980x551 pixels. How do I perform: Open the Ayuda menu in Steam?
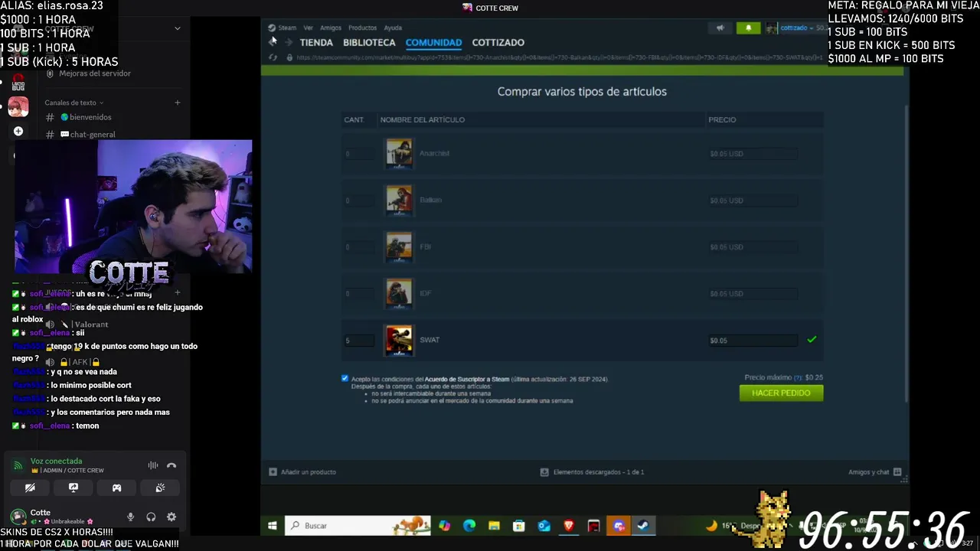(x=393, y=28)
